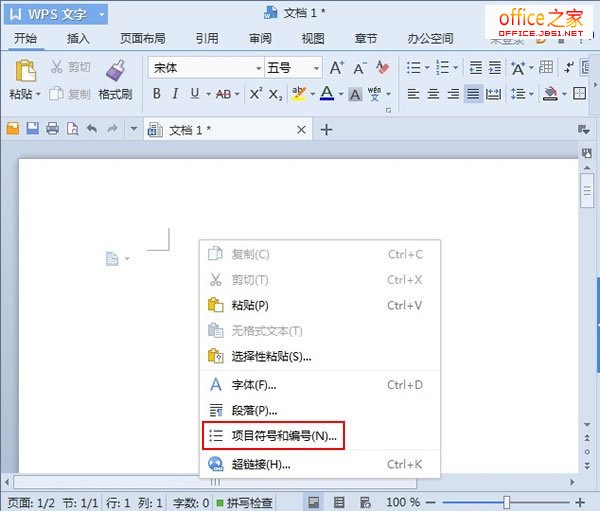This screenshot has height=511, width=600.
Task: Click the borders icon in ribbon
Action: tap(579, 93)
